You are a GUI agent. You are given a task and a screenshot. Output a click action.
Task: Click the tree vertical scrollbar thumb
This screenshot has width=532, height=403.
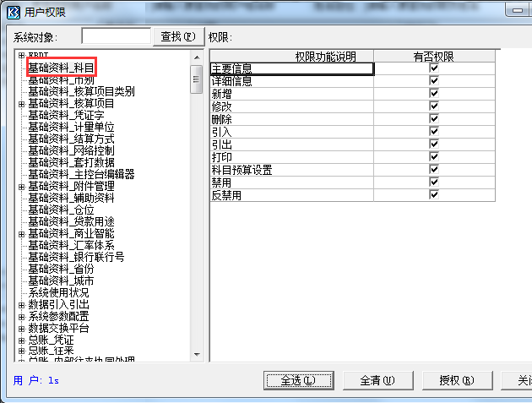[x=197, y=79]
